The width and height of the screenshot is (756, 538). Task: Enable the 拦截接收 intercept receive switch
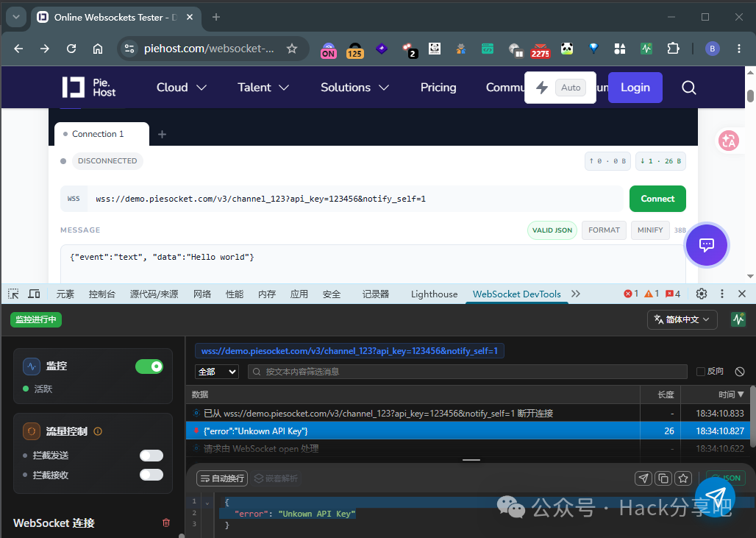click(151, 475)
